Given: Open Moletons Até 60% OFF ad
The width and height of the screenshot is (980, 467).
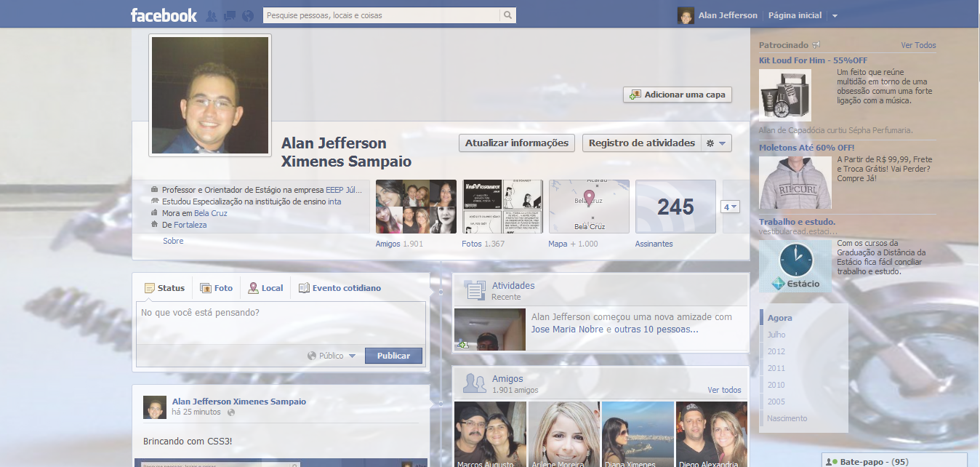Looking at the screenshot, I should click(x=807, y=148).
